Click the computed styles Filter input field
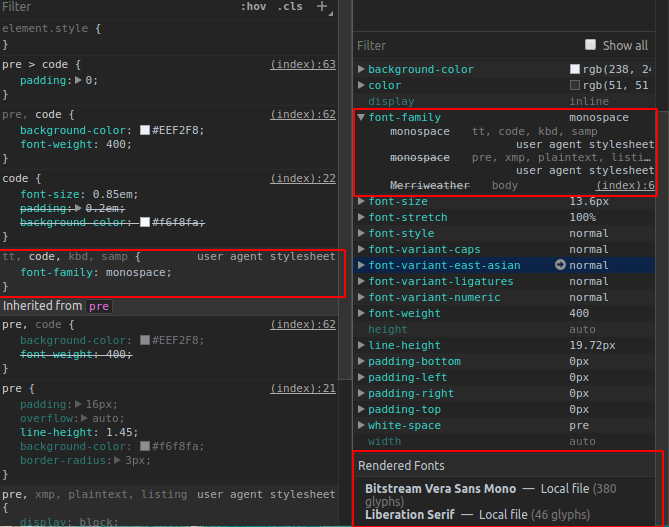The image size is (669, 527). point(465,45)
